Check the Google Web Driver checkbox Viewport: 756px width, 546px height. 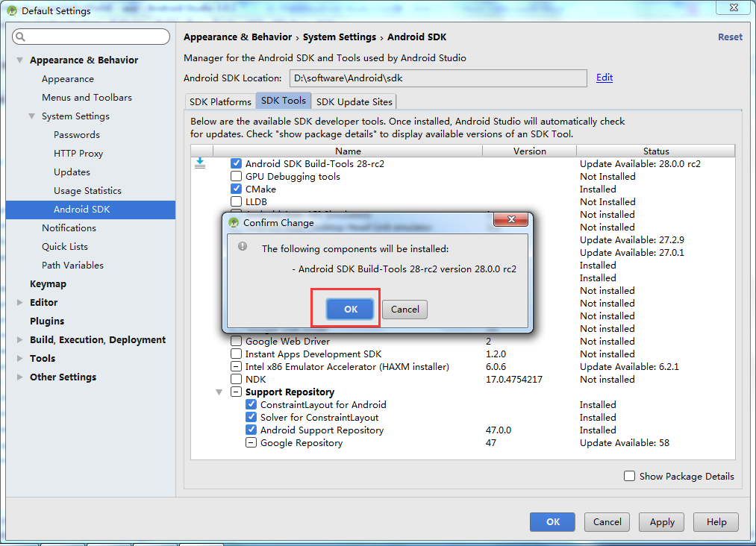coord(237,341)
